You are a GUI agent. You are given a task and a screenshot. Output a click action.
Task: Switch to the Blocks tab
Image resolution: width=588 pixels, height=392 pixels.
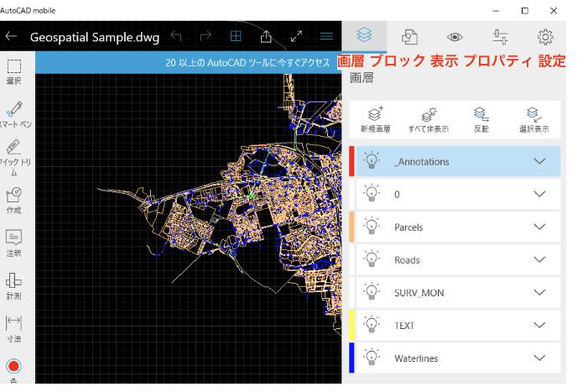pyautogui.click(x=409, y=37)
